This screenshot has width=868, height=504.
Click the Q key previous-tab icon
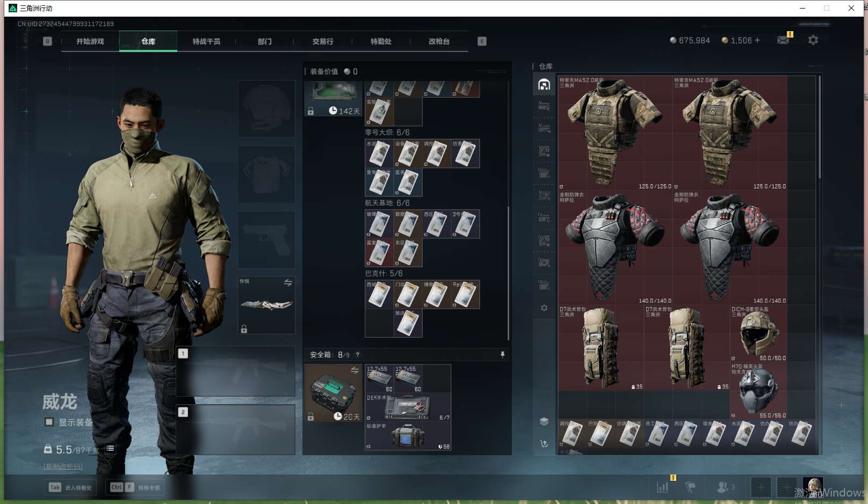[47, 41]
